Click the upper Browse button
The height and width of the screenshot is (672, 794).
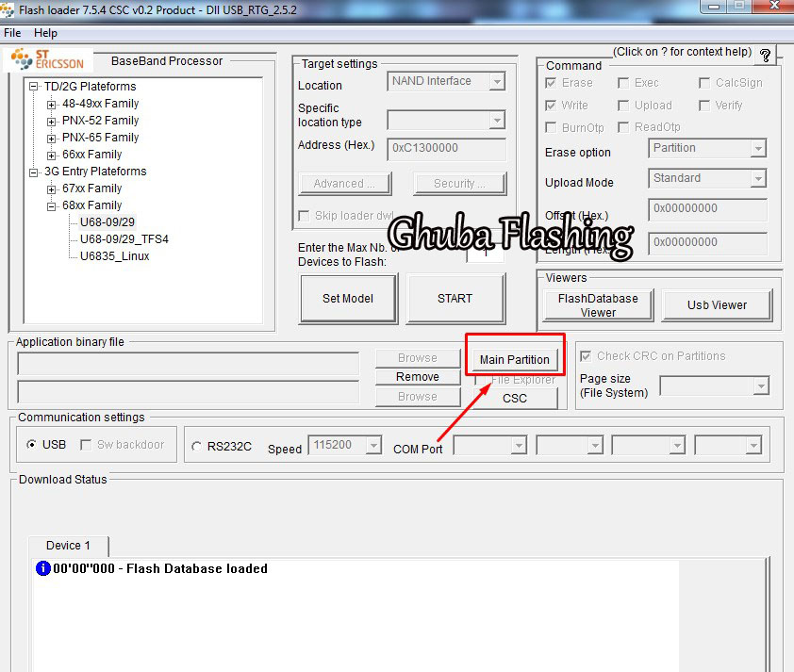(x=418, y=358)
